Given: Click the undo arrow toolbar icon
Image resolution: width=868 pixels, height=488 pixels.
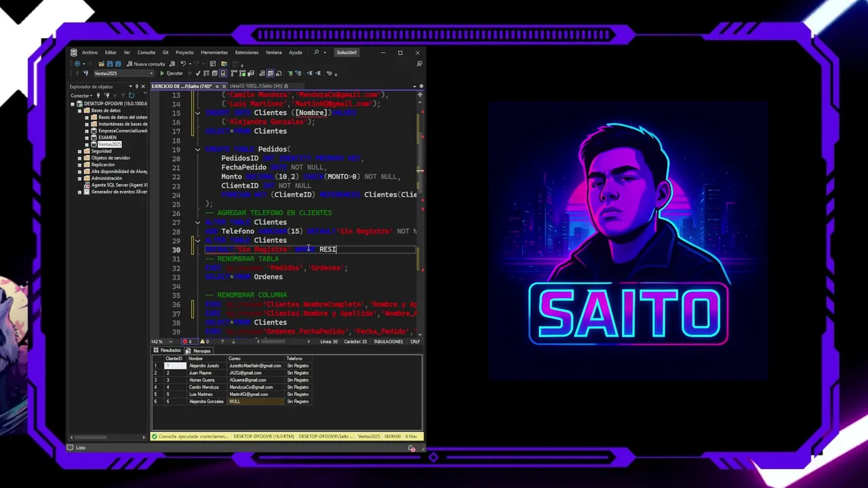Looking at the screenshot, I should point(183,64).
